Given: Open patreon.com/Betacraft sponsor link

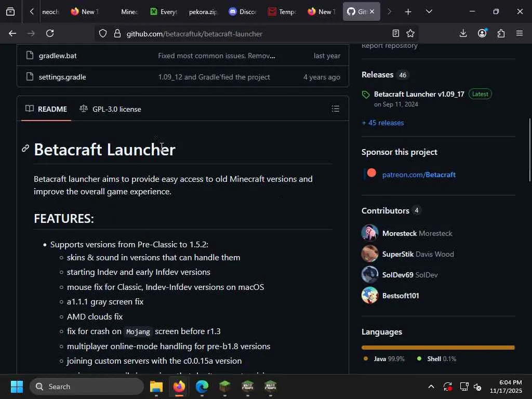Looking at the screenshot, I should point(419,175).
